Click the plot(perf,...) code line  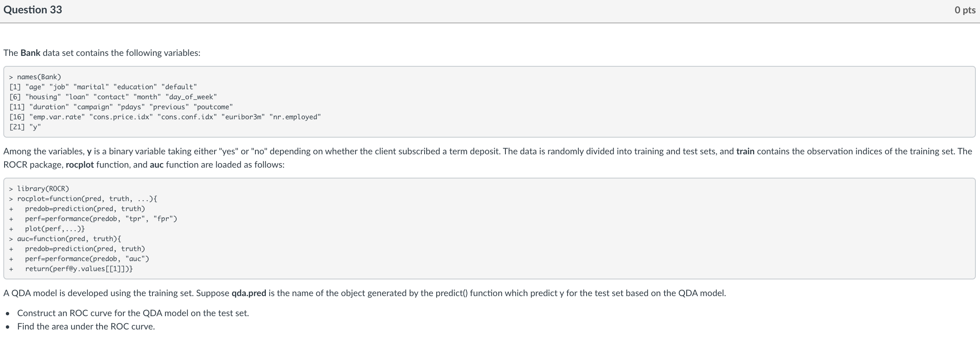pos(55,229)
